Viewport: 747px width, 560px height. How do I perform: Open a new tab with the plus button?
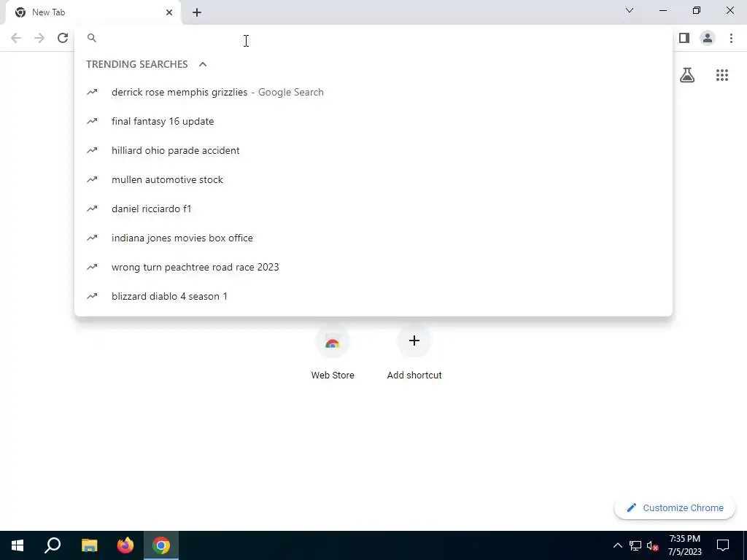click(x=197, y=12)
